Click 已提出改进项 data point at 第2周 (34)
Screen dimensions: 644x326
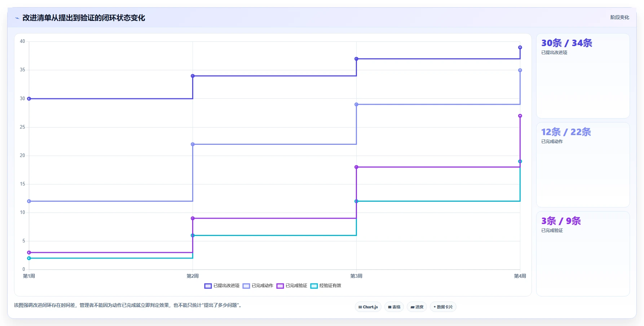tap(193, 76)
